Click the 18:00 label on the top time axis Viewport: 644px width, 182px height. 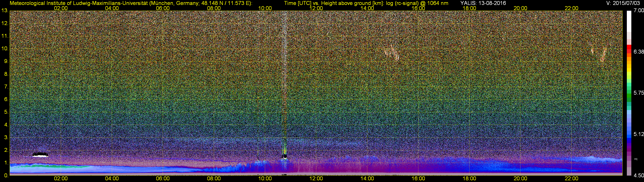469,8
